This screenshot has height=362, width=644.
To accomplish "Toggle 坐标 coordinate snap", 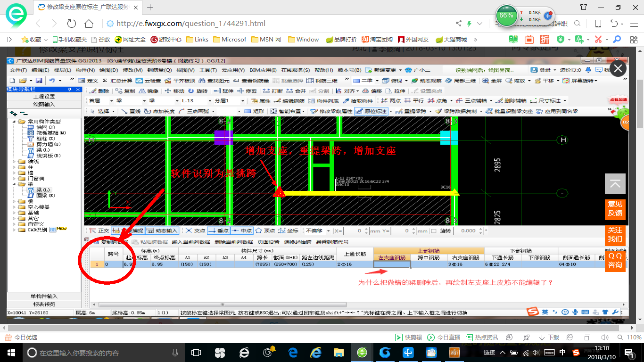I will pyautogui.click(x=289, y=230).
